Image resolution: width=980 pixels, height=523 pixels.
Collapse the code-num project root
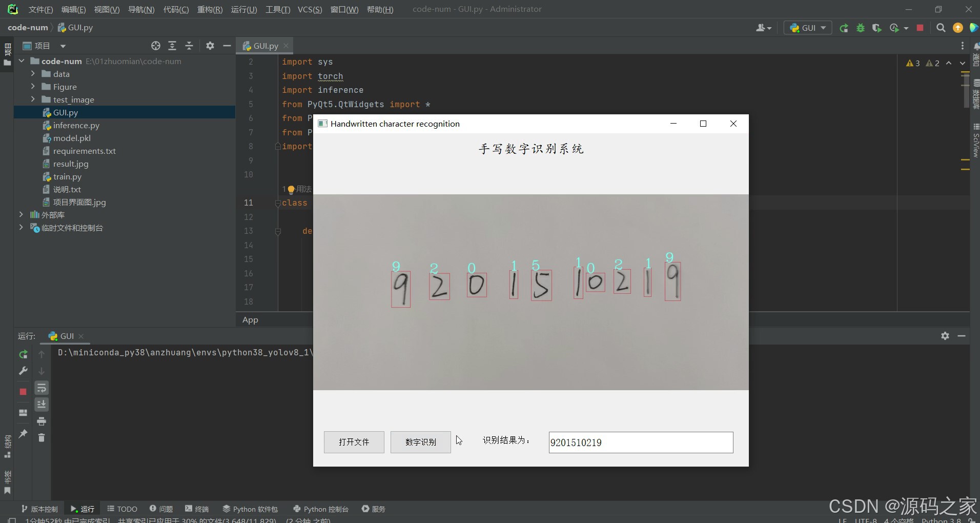pyautogui.click(x=21, y=61)
